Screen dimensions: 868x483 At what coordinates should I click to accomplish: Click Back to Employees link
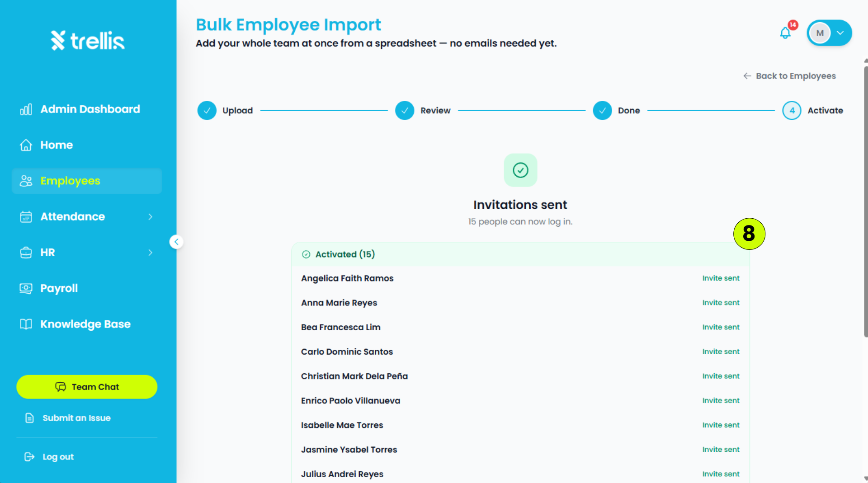[789, 76]
